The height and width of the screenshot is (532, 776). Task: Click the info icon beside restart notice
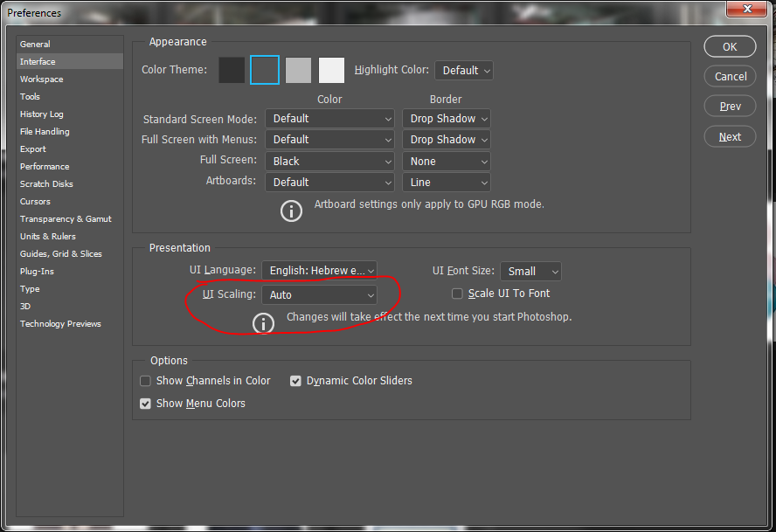coord(263,323)
